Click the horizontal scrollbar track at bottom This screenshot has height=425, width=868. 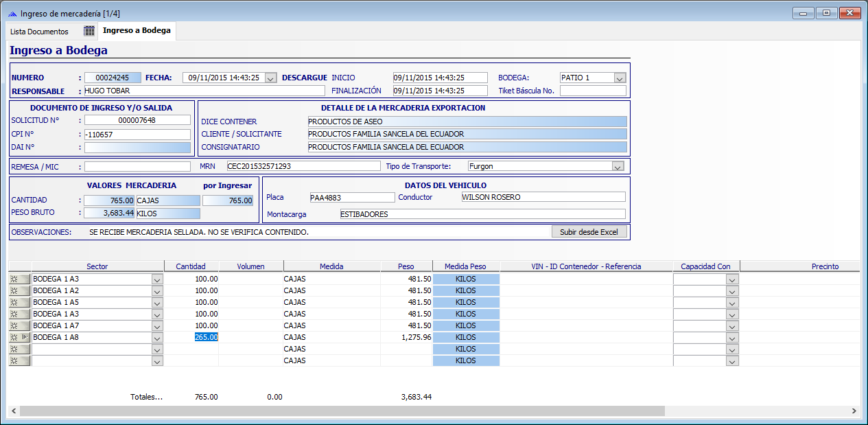click(755, 411)
